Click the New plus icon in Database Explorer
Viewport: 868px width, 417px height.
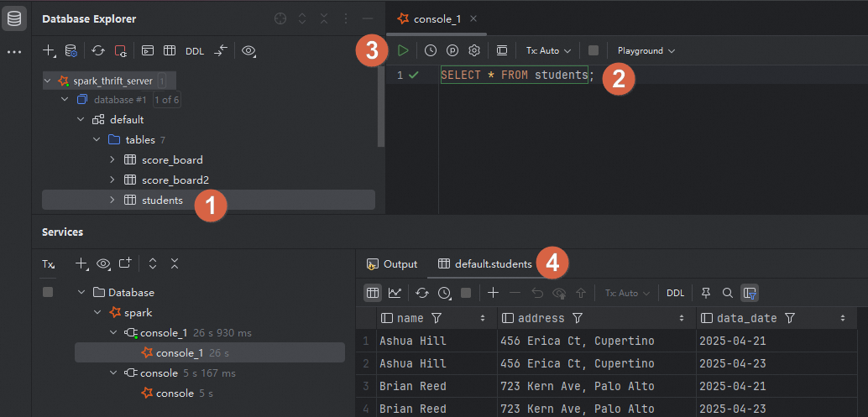click(50, 51)
